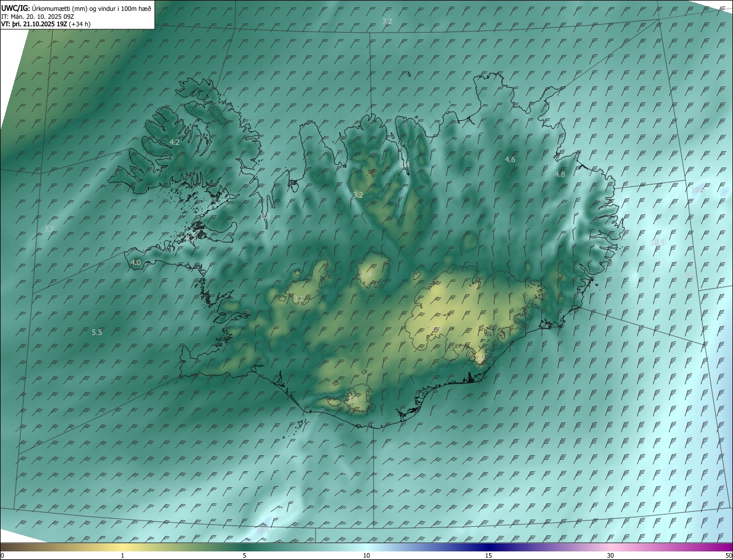This screenshot has height=560, width=733.
Task: Click the 50 tick on the color scale
Action: 728,555
